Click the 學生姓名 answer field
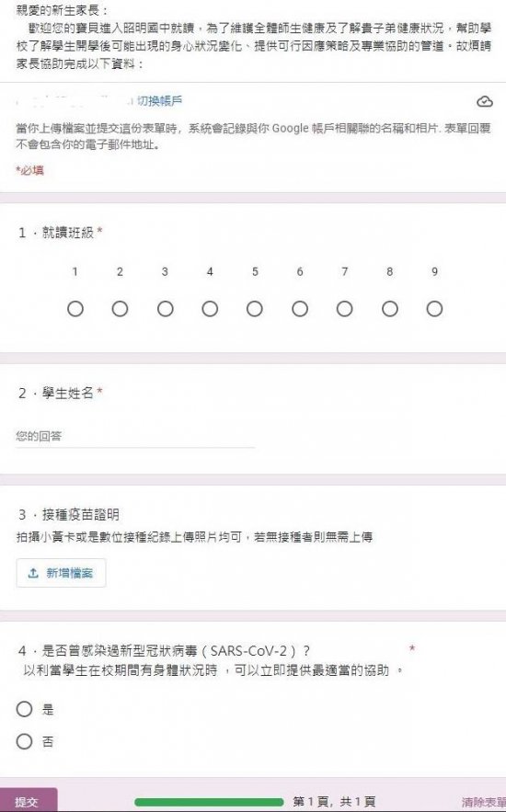 click(135, 437)
